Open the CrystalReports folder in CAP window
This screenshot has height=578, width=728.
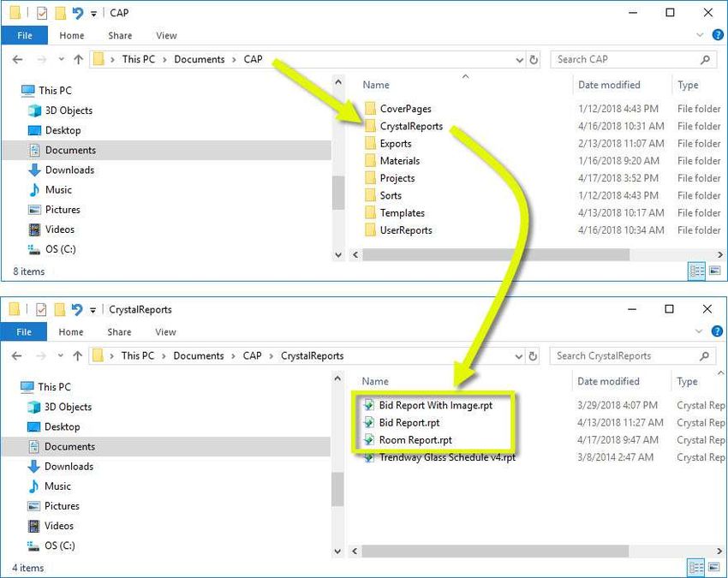tap(411, 126)
